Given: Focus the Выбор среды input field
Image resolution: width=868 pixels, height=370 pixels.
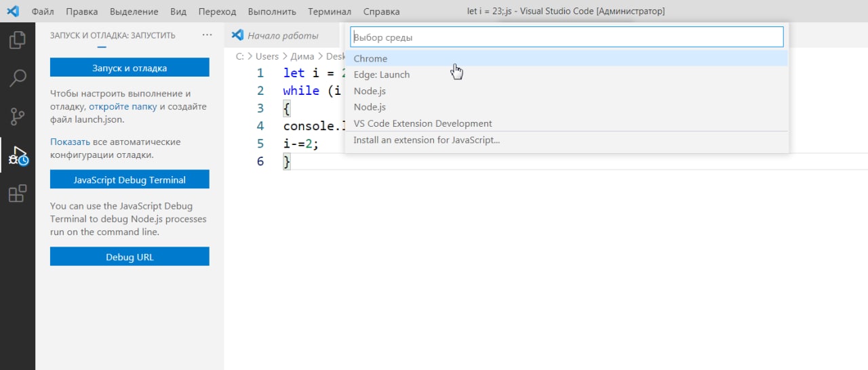Looking at the screenshot, I should point(567,37).
